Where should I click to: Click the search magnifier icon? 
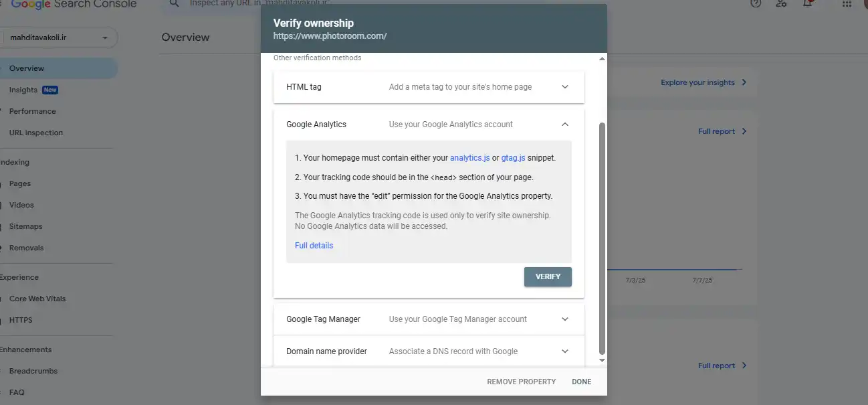click(x=175, y=3)
